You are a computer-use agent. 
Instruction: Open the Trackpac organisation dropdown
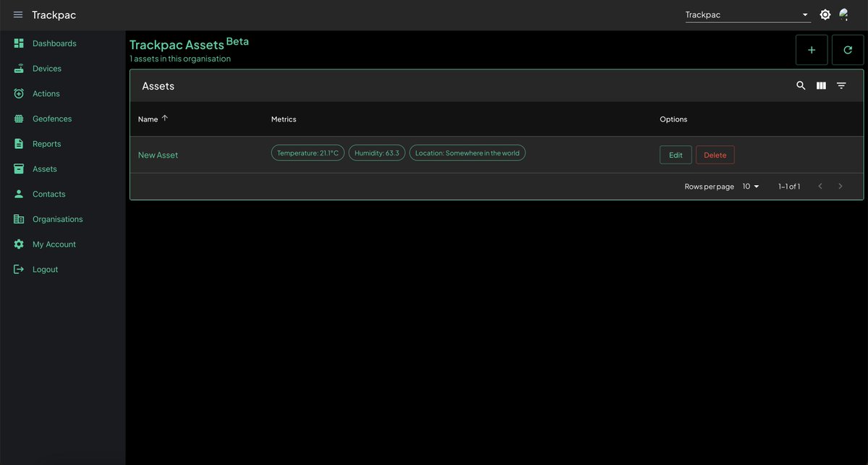748,14
